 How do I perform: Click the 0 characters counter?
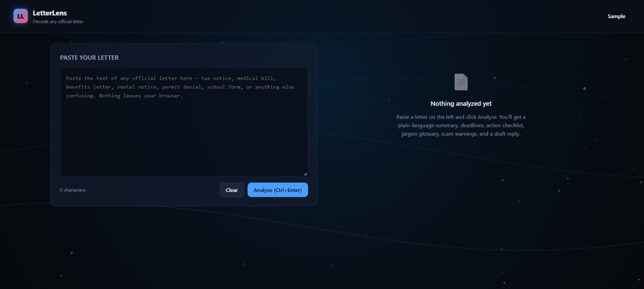click(x=72, y=190)
